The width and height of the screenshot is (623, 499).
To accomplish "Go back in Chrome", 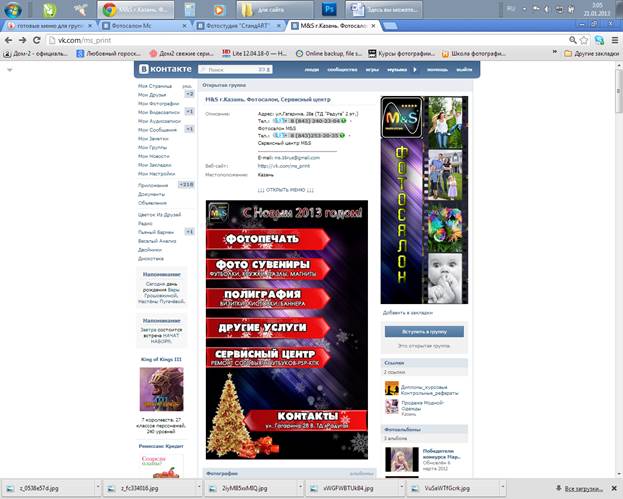I will click(x=8, y=40).
